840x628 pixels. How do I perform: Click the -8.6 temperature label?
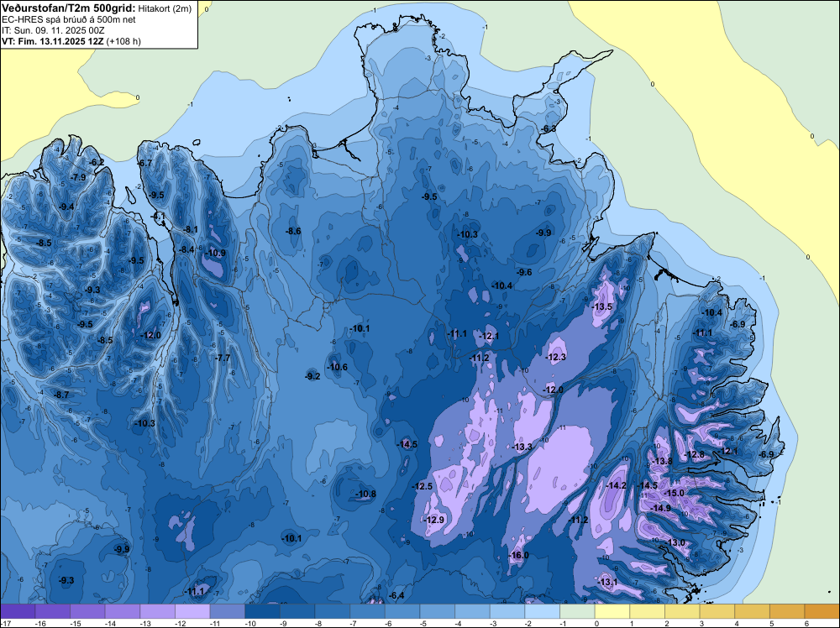coord(293,231)
